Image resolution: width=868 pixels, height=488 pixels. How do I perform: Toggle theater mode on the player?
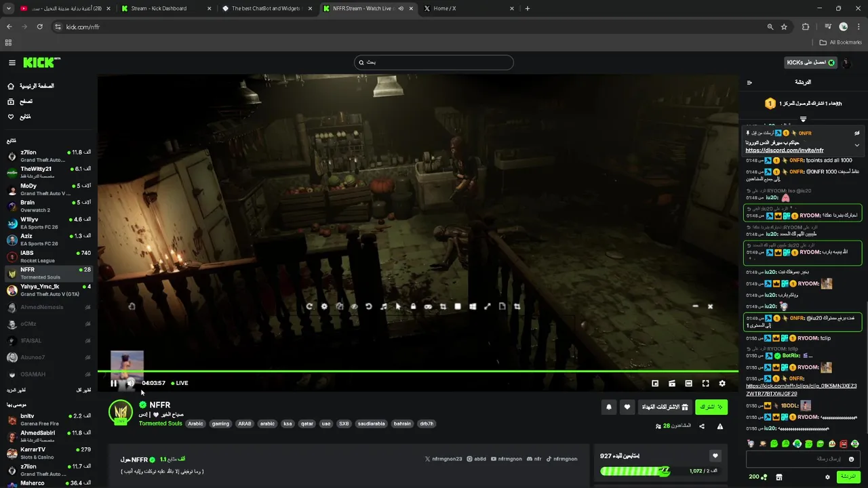coord(688,383)
